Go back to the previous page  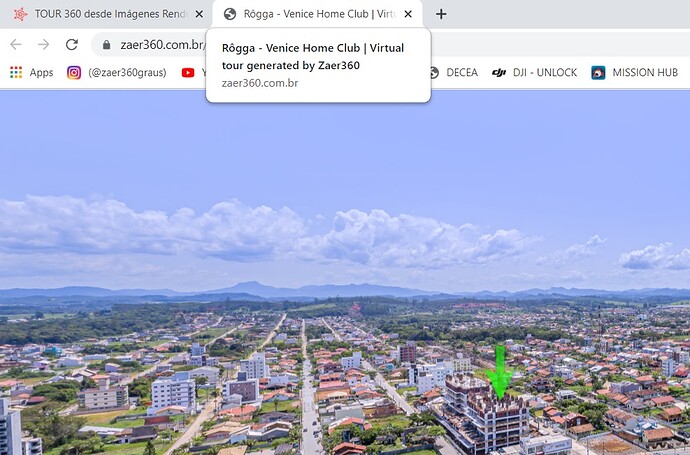(x=16, y=44)
